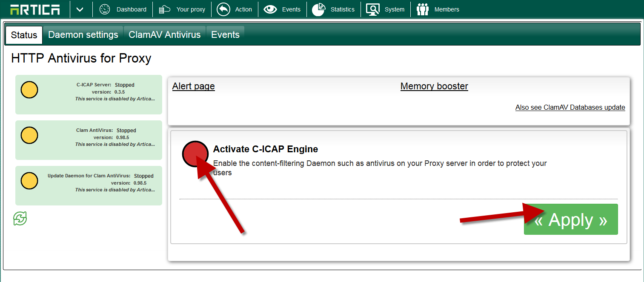Open the Your proxy menu
Viewport: 644px width, 282px height.
click(x=191, y=9)
